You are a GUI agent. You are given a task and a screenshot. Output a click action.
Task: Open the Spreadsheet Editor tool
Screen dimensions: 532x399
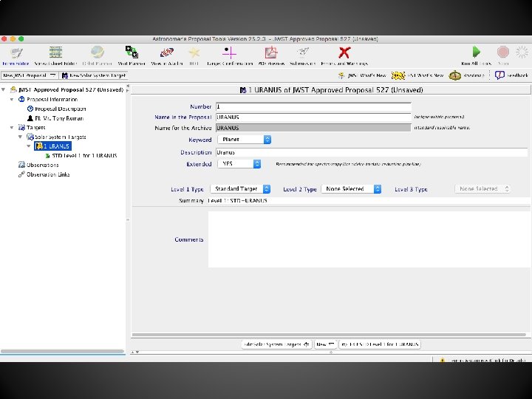(x=55, y=56)
